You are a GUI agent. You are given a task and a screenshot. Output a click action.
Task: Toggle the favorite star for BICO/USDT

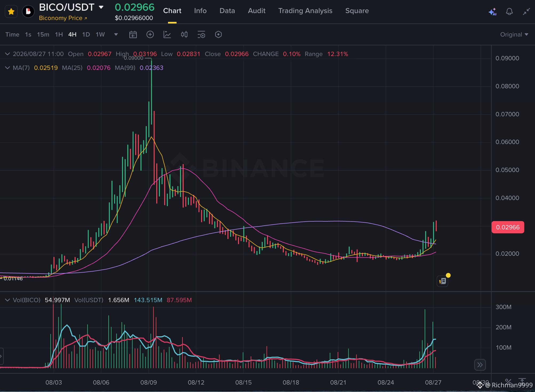coord(11,12)
